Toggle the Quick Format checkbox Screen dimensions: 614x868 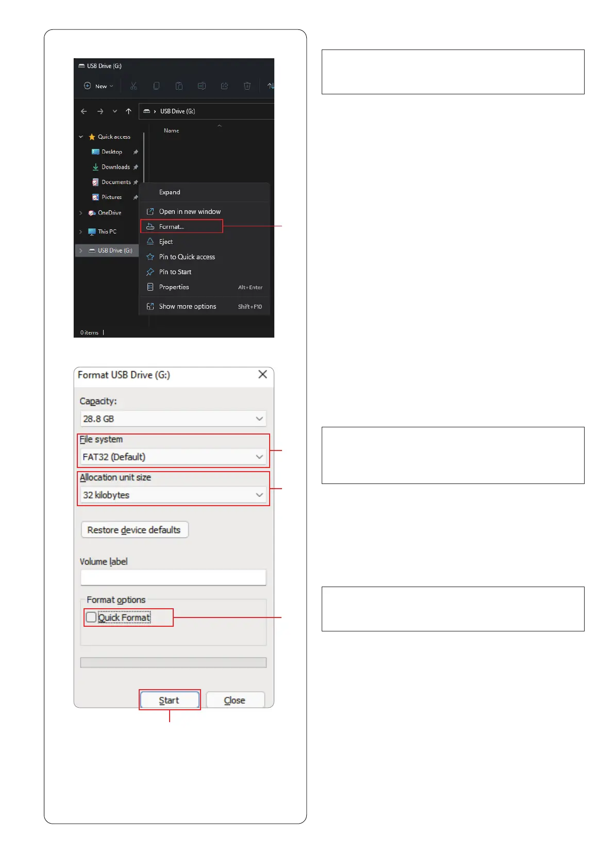(x=91, y=617)
